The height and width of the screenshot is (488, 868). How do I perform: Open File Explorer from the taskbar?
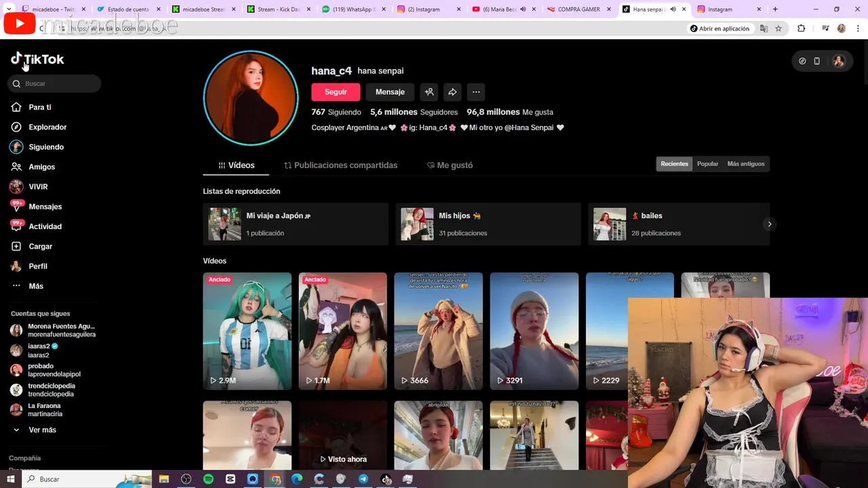click(163, 479)
